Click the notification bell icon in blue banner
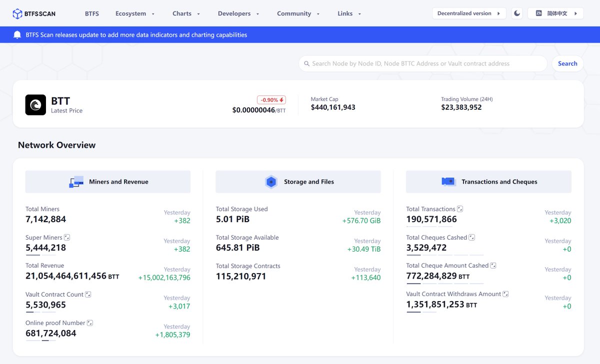The height and width of the screenshot is (364, 600). [x=17, y=34]
